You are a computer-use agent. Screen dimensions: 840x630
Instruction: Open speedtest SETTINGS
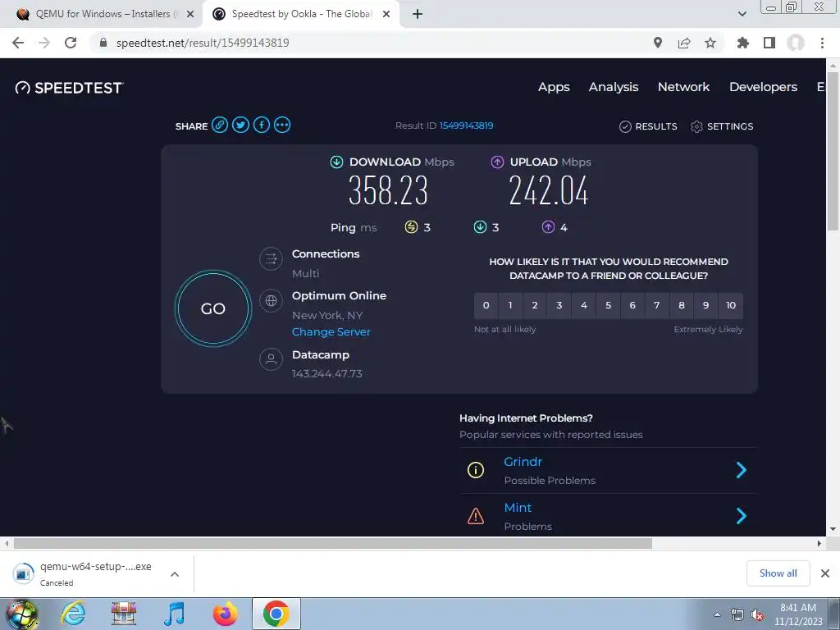(x=722, y=126)
